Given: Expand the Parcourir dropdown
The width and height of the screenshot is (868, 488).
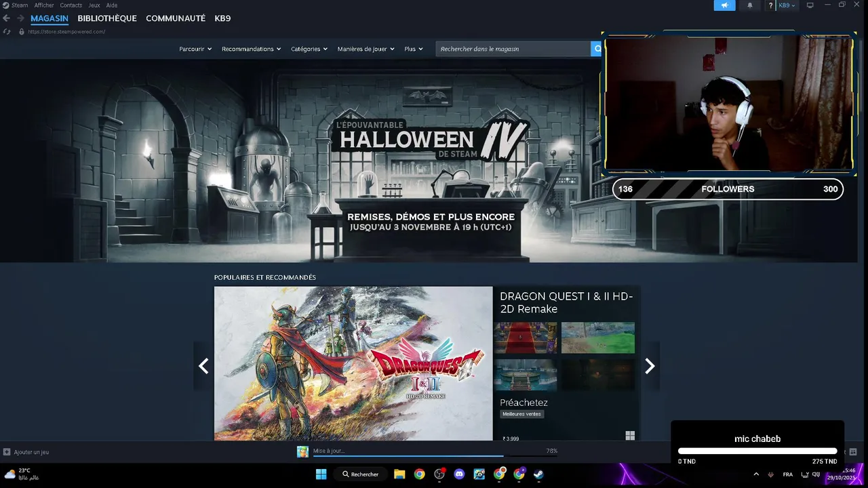Looking at the screenshot, I should tap(195, 49).
